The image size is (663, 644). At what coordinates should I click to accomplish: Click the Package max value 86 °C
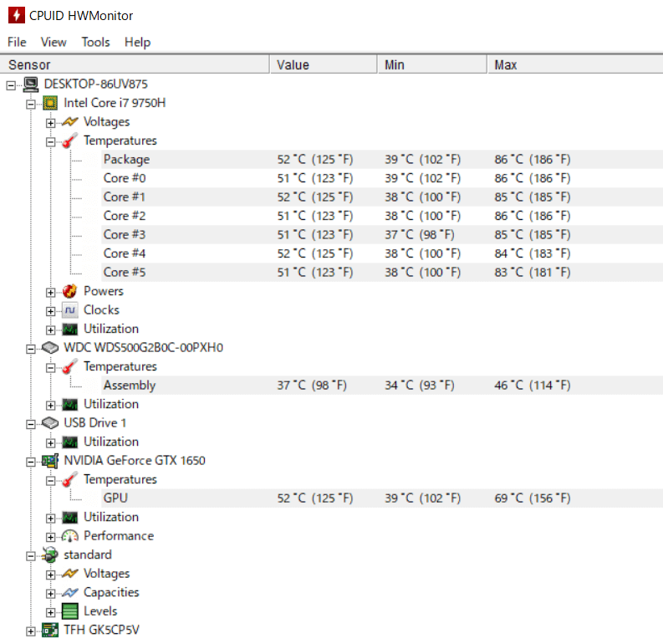[533, 160]
